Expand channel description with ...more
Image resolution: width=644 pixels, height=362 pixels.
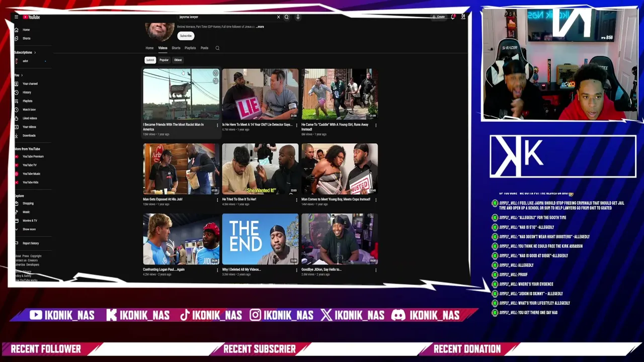point(260,27)
